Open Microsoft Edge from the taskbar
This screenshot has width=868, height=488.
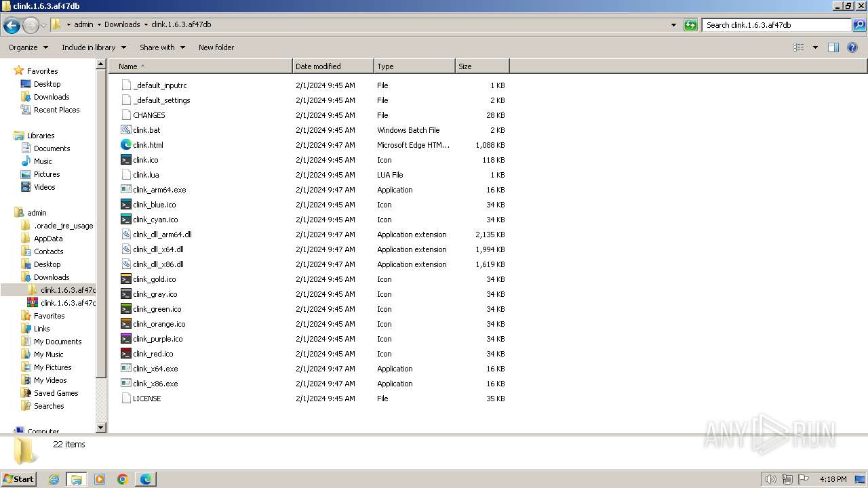146,479
